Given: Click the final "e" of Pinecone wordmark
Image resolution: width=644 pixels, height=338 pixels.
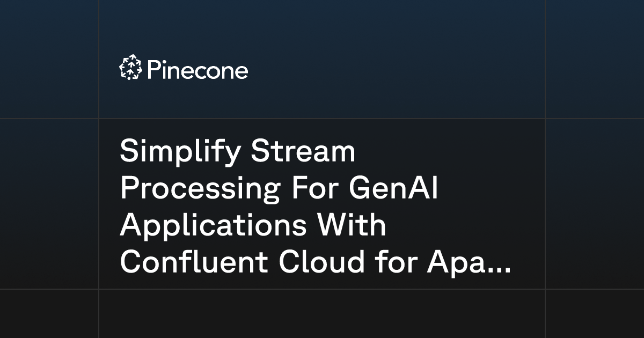Looking at the screenshot, I should 241,72.
